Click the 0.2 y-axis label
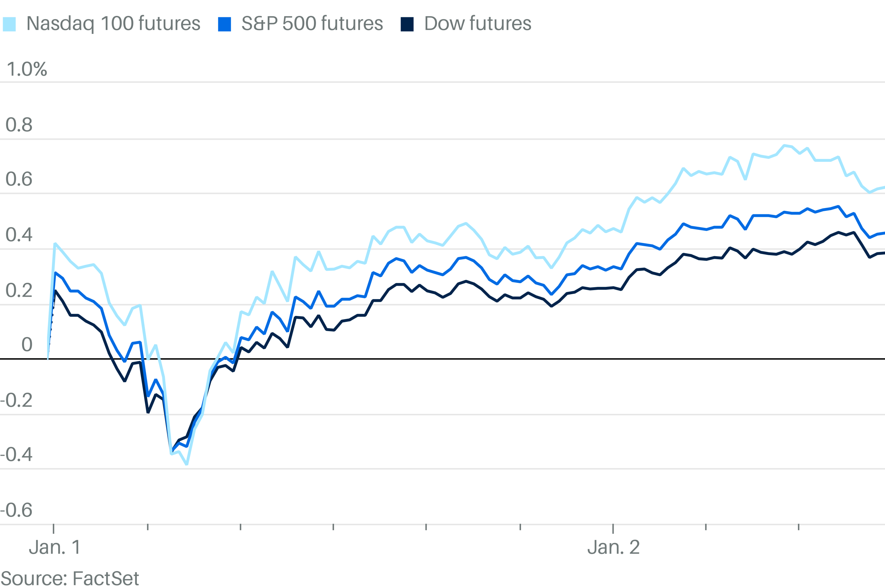 pyautogui.click(x=19, y=291)
